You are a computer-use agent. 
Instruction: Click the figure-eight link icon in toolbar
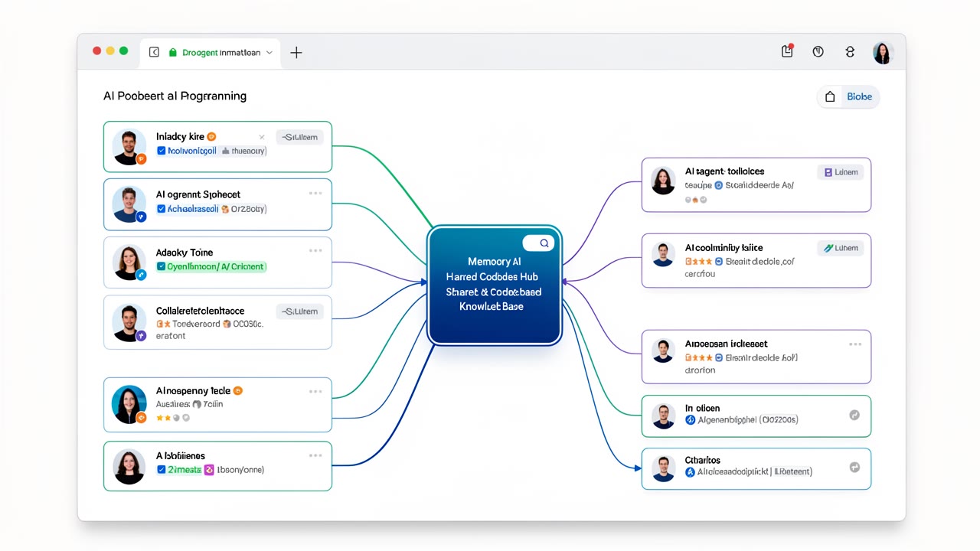[849, 51]
